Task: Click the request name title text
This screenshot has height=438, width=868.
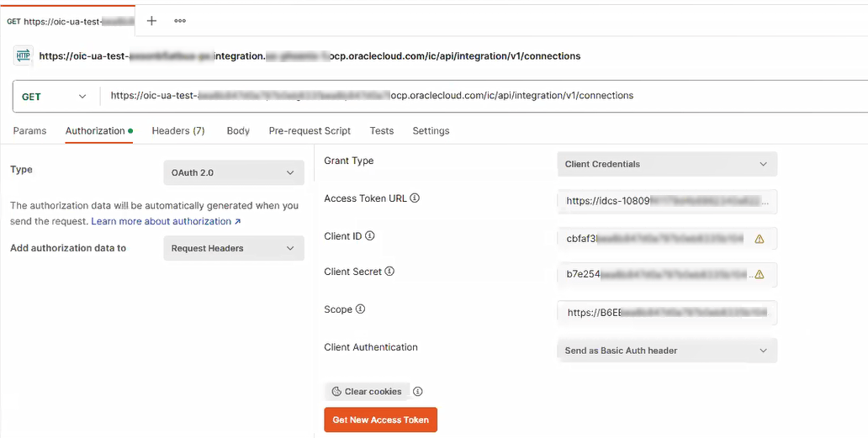Action: click(x=310, y=55)
